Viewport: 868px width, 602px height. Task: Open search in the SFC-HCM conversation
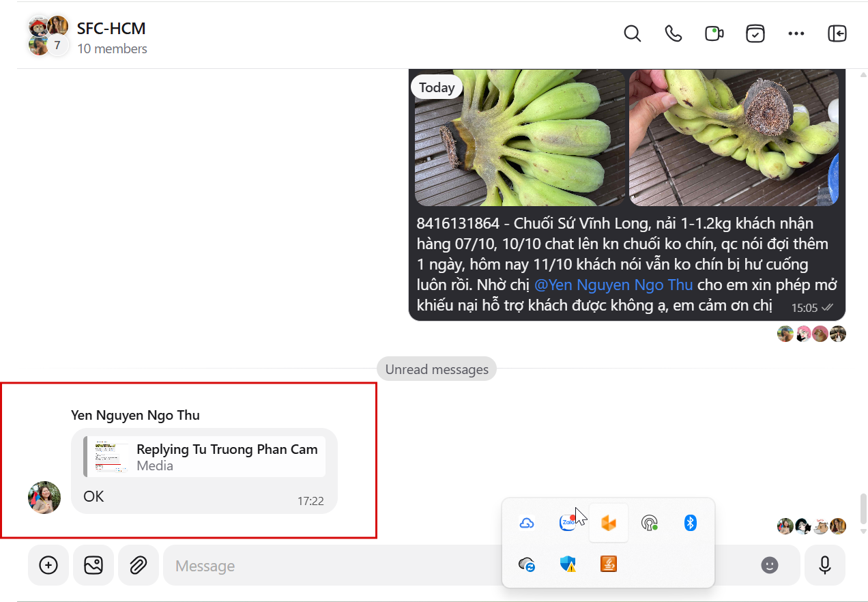click(x=633, y=33)
